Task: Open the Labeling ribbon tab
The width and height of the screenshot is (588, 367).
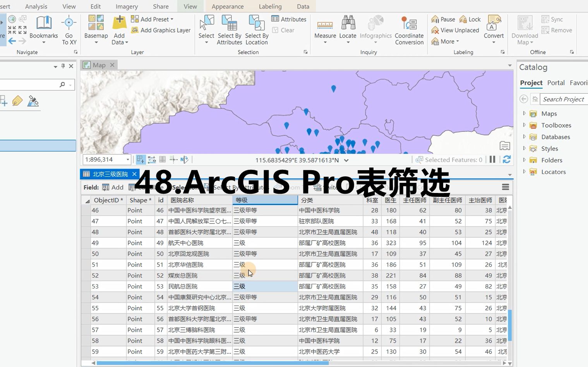Action: click(270, 6)
